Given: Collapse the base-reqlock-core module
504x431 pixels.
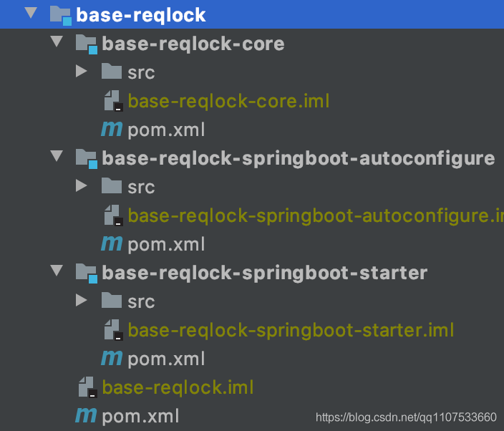Looking at the screenshot, I should point(57,42).
